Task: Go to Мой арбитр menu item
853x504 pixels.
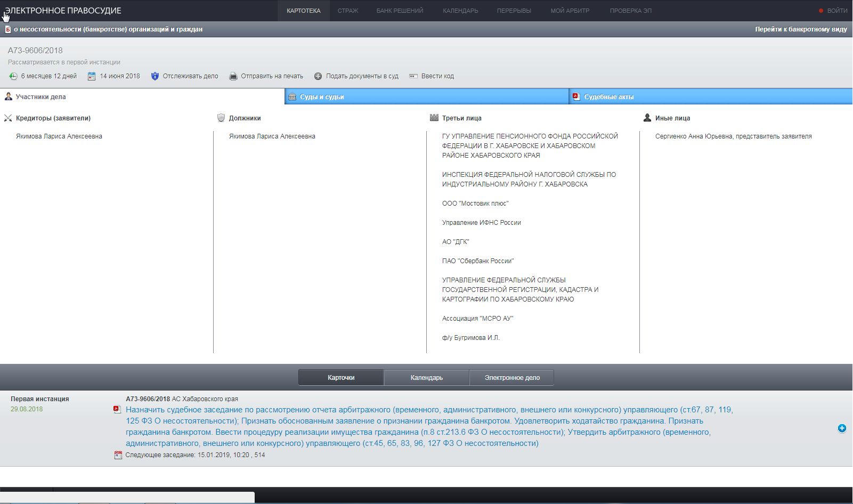Action: pyautogui.click(x=570, y=11)
